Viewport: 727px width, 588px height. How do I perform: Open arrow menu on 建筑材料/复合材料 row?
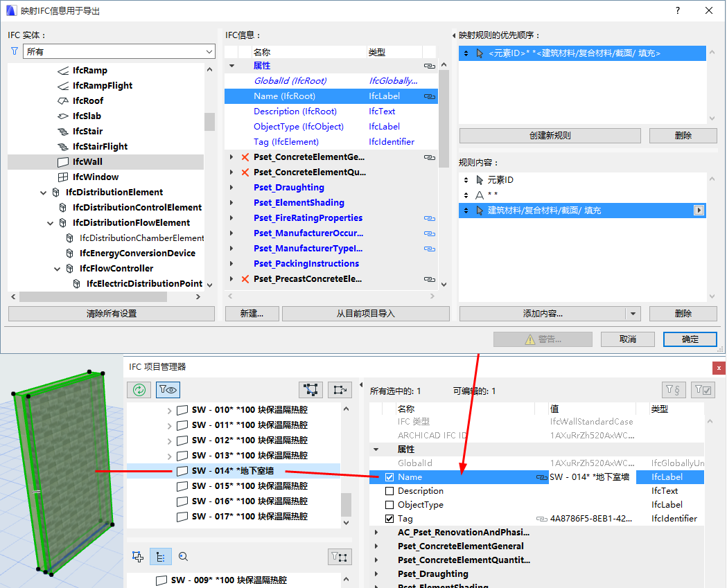coord(699,211)
